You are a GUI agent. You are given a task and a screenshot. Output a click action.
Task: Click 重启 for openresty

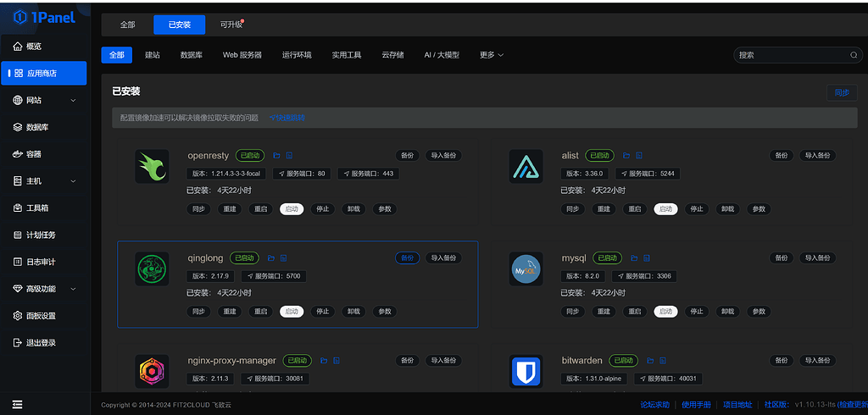coord(260,209)
